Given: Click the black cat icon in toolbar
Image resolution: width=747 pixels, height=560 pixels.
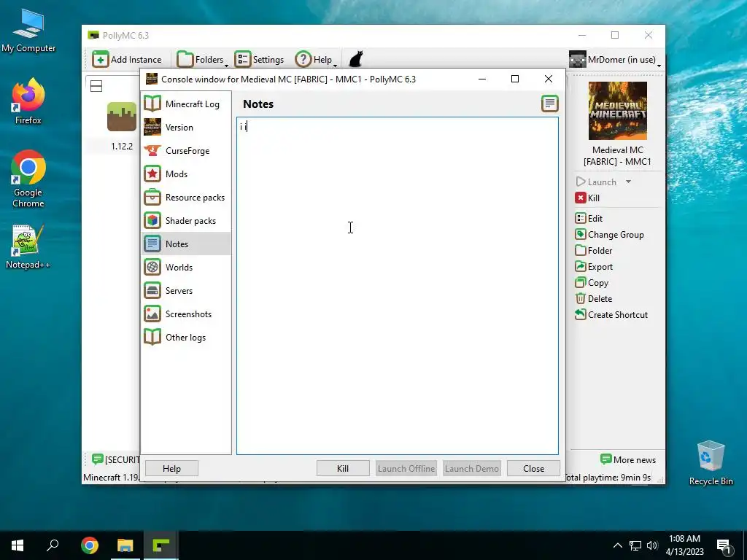Looking at the screenshot, I should click(356, 60).
